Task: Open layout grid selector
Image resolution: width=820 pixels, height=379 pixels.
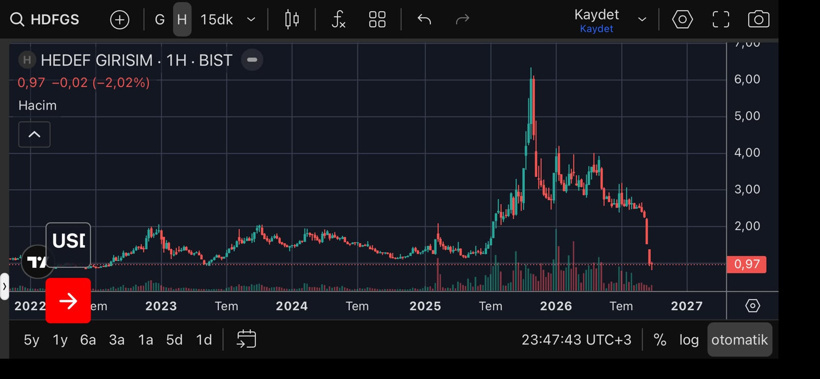Action: click(377, 20)
